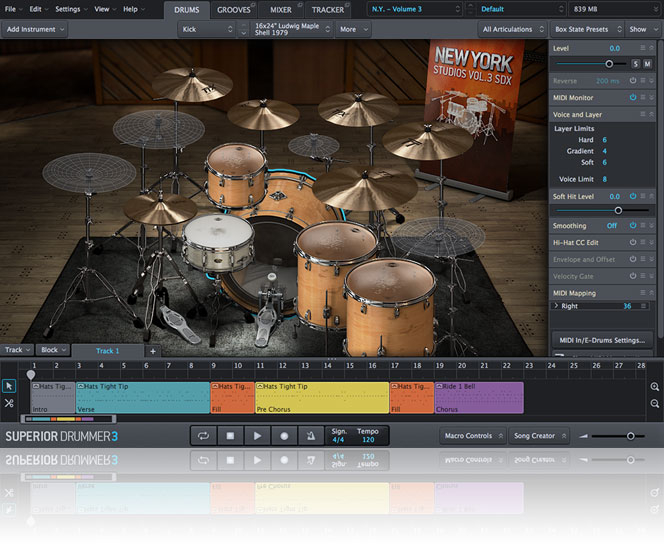Toggle MIDI Monitor power button
The width and height of the screenshot is (664, 548).
tap(633, 97)
